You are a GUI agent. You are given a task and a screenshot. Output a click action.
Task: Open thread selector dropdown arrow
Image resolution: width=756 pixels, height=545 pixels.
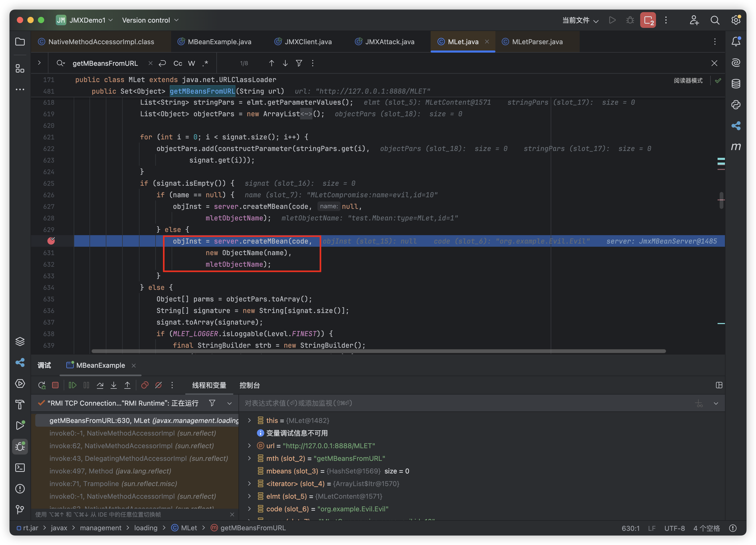pyautogui.click(x=229, y=403)
